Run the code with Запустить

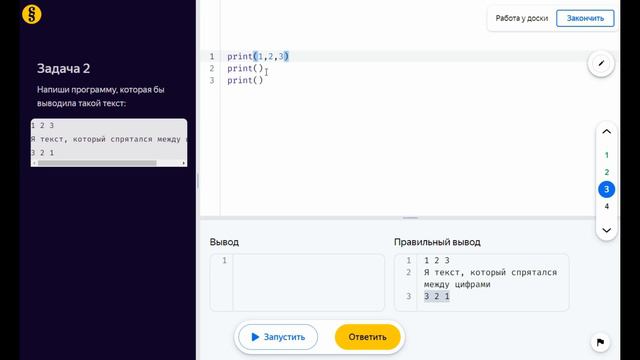click(278, 337)
